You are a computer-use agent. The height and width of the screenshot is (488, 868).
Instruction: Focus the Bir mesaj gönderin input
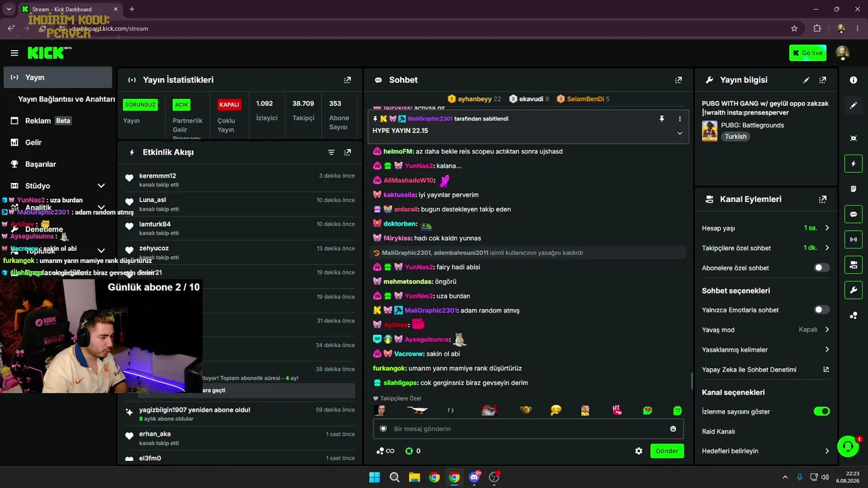click(528, 429)
